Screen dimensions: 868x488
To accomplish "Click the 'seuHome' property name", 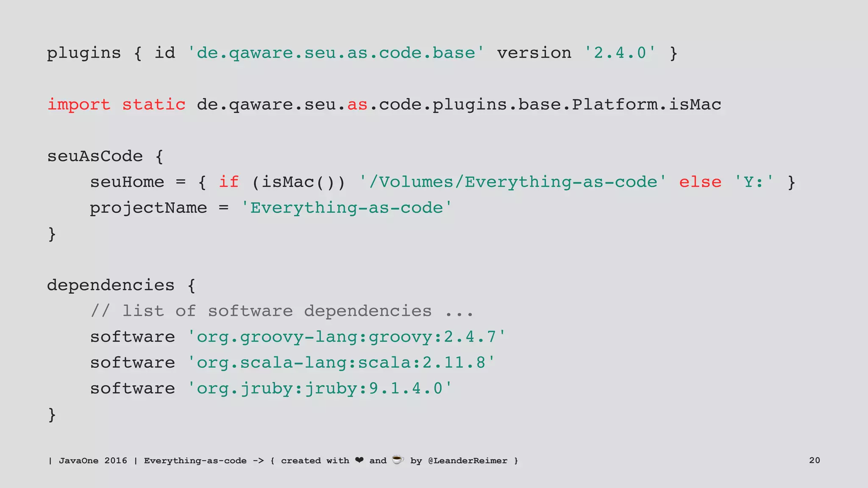I will (127, 182).
